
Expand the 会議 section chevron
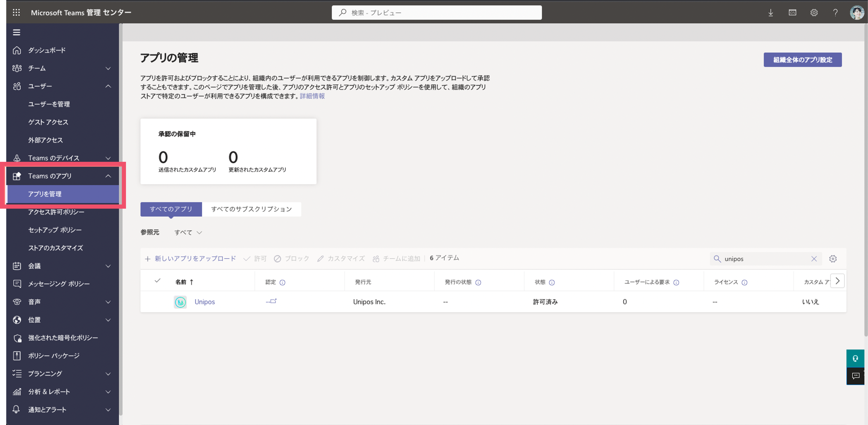(108, 266)
